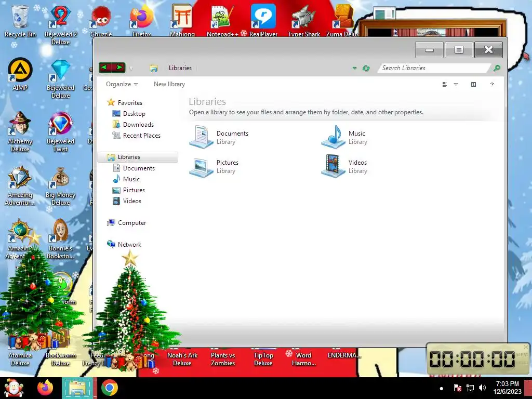Toggle the preview pane icon
This screenshot has width=532, height=399.
(x=473, y=85)
